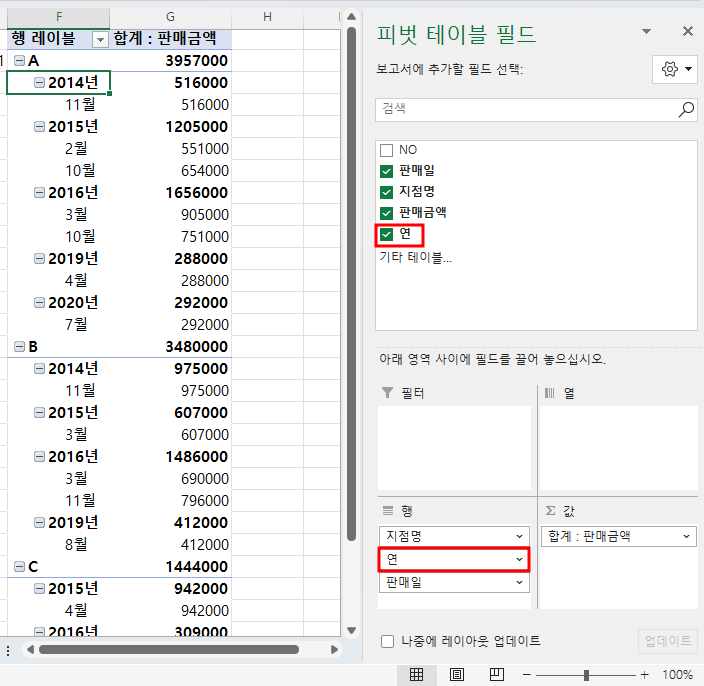The height and width of the screenshot is (686, 704).
Task: Uncheck the 판매일 field checkbox
Action: (386, 171)
